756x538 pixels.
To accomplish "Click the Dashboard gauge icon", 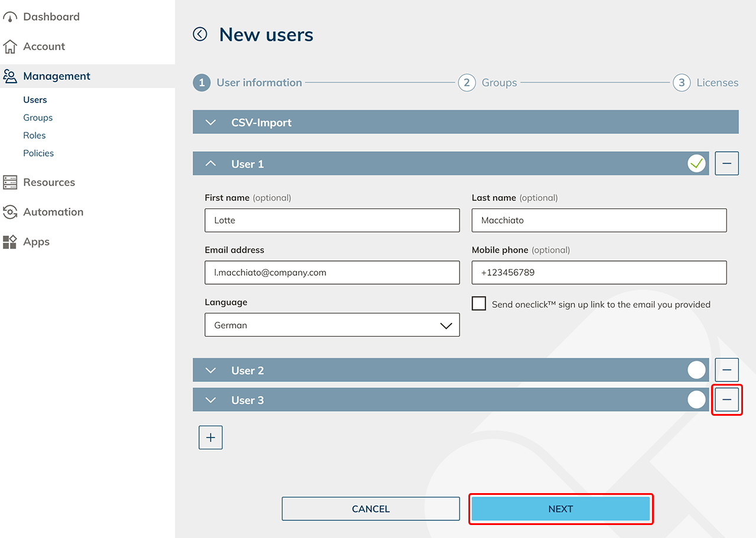I will (10, 17).
